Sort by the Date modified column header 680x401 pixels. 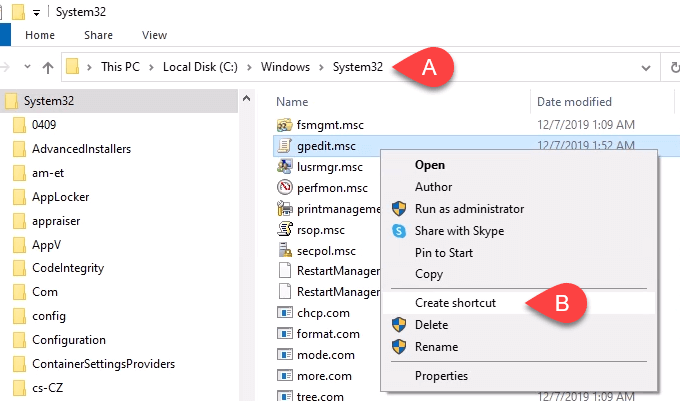point(574,102)
